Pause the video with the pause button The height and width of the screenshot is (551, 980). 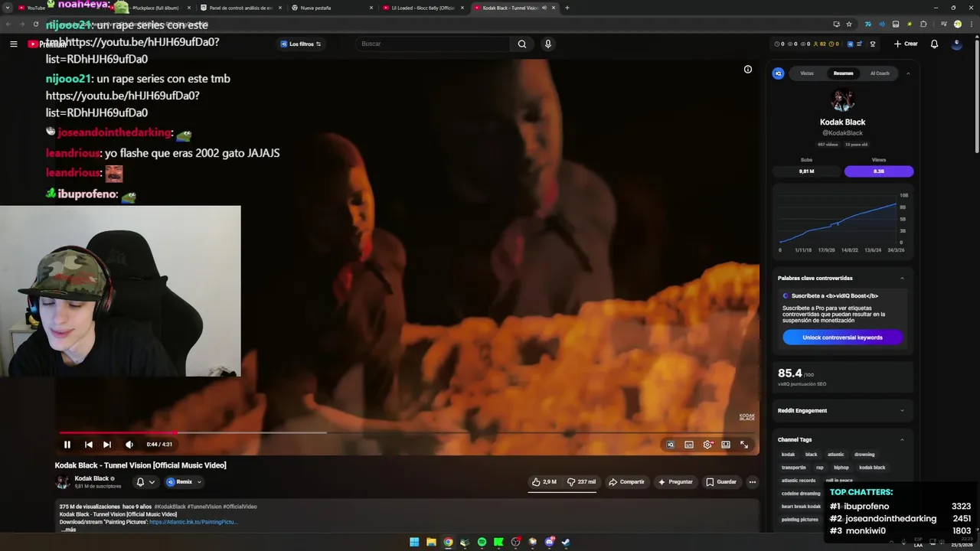(x=67, y=445)
